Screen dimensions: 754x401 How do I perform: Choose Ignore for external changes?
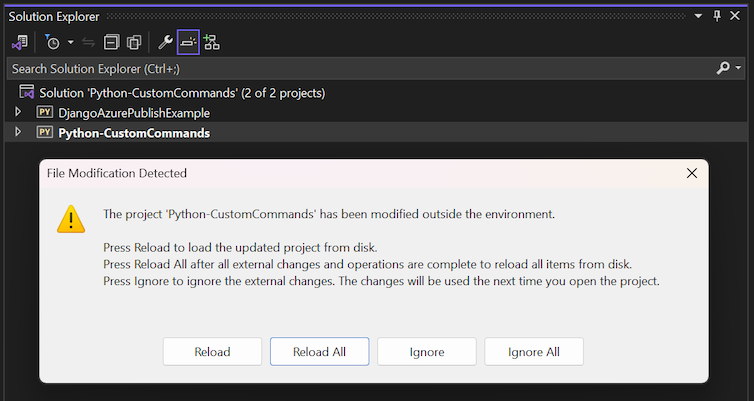tap(427, 351)
